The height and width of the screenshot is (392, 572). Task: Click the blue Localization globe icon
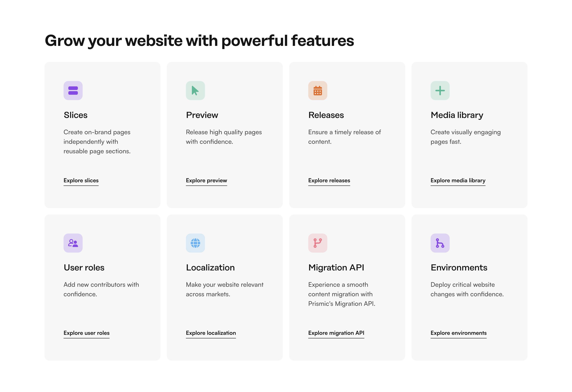pos(195,243)
